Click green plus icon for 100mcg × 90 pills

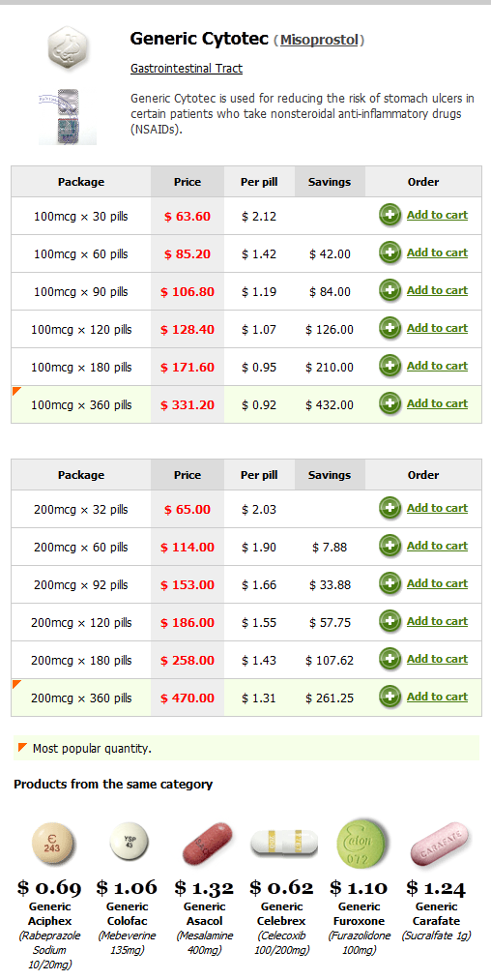coord(390,291)
